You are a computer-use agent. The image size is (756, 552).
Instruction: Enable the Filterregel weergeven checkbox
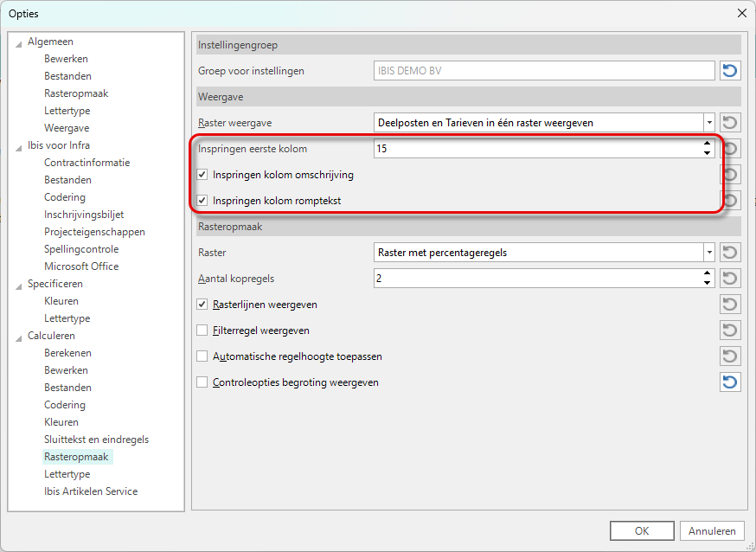pos(202,331)
